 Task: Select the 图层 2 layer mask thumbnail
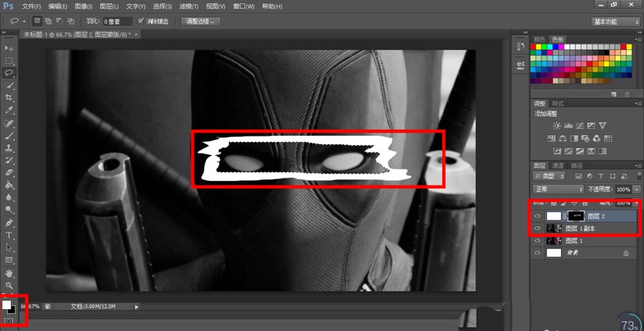click(x=576, y=216)
